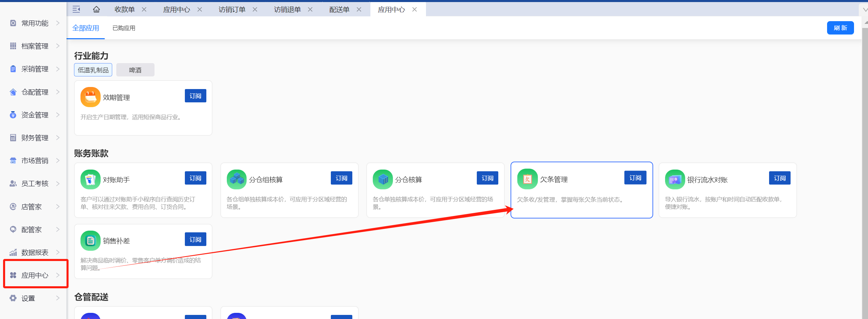868x319 pixels.
Task: Select the 啤酒 industry filter
Action: pyautogui.click(x=135, y=70)
